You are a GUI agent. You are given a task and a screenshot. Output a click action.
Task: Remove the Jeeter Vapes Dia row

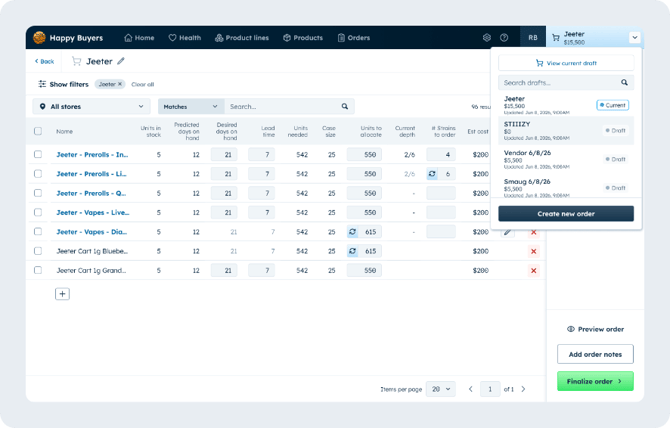click(x=533, y=232)
